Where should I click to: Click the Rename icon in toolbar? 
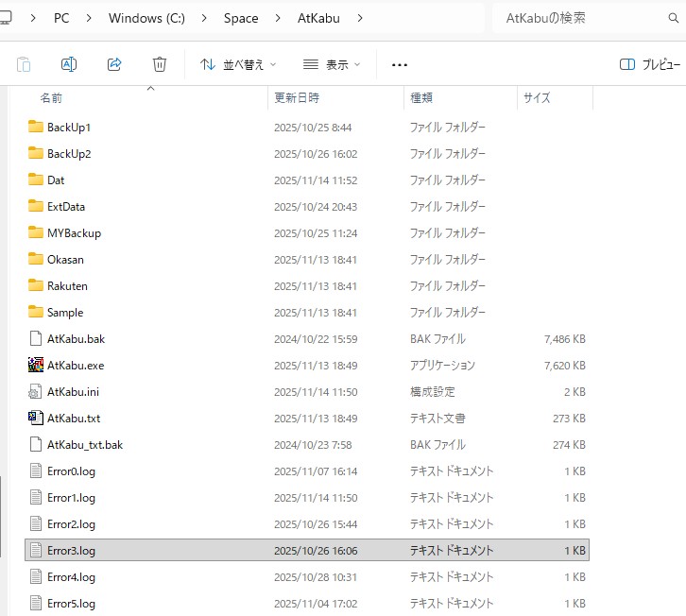click(x=69, y=64)
